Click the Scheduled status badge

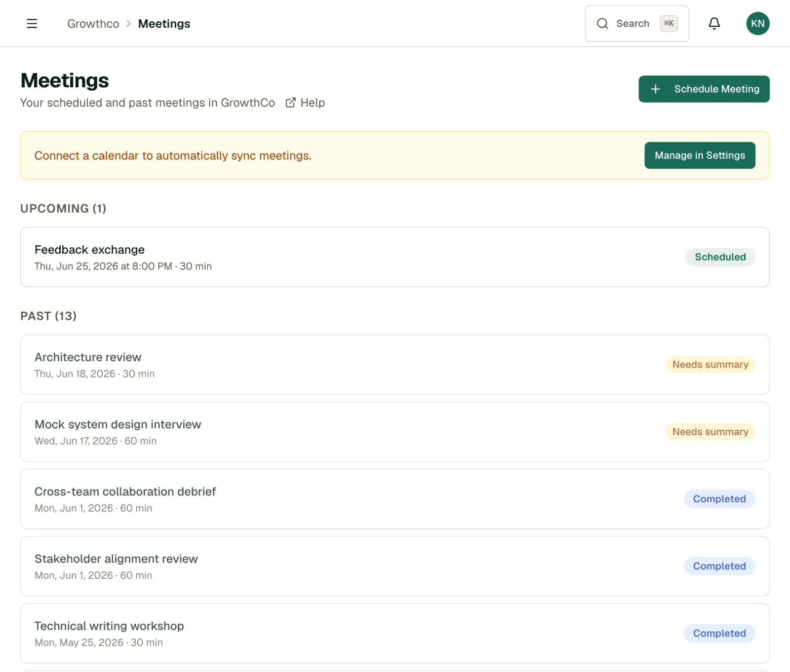(x=720, y=257)
